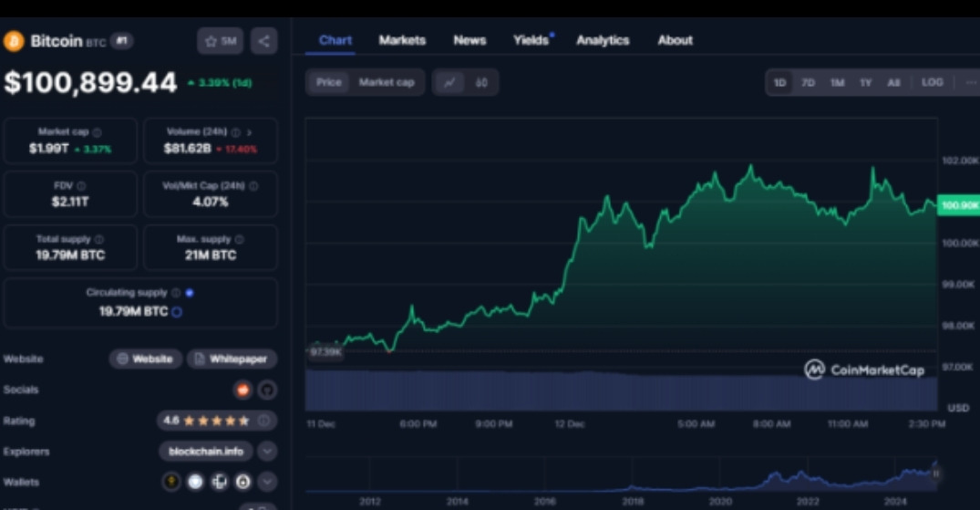Open more chart options ellipsis
The height and width of the screenshot is (510, 980).
pos(971,82)
